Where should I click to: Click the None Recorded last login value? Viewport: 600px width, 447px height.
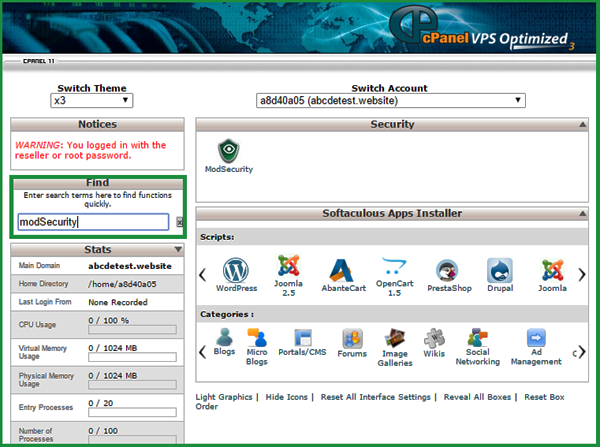pyautogui.click(x=118, y=302)
